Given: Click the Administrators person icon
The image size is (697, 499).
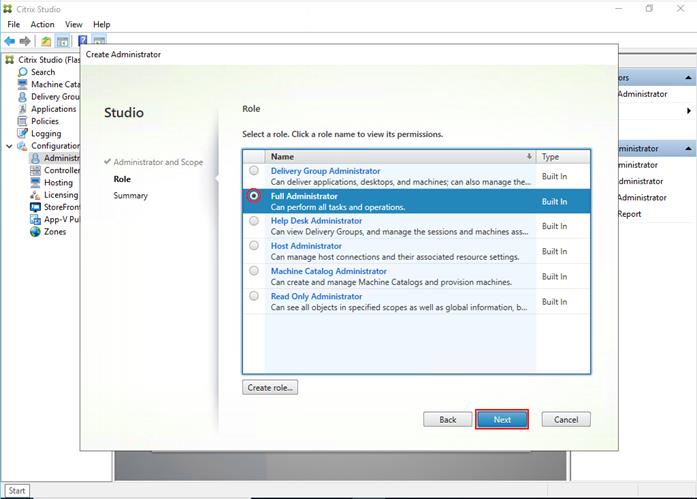Looking at the screenshot, I should pyautogui.click(x=35, y=158).
